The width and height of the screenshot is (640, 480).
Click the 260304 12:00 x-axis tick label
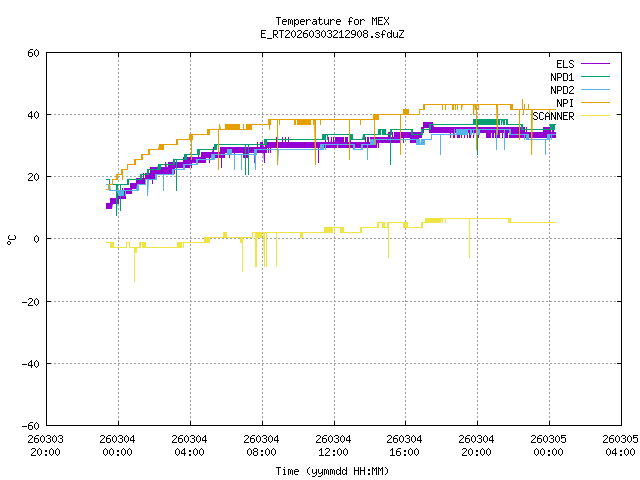pos(333,445)
